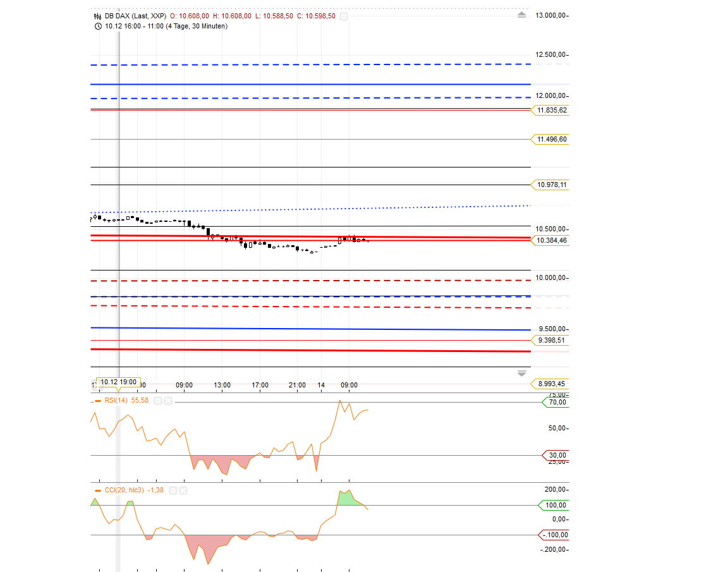Click the '10.12 19:00' timestamp marker
Image resolution: width=728 pixels, height=572 pixels.
tap(118, 382)
